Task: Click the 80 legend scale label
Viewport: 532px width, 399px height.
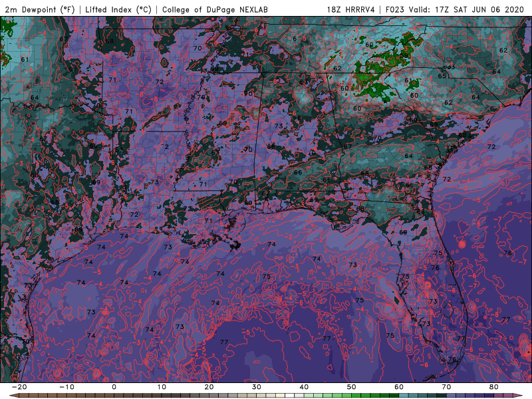Action: click(x=494, y=387)
